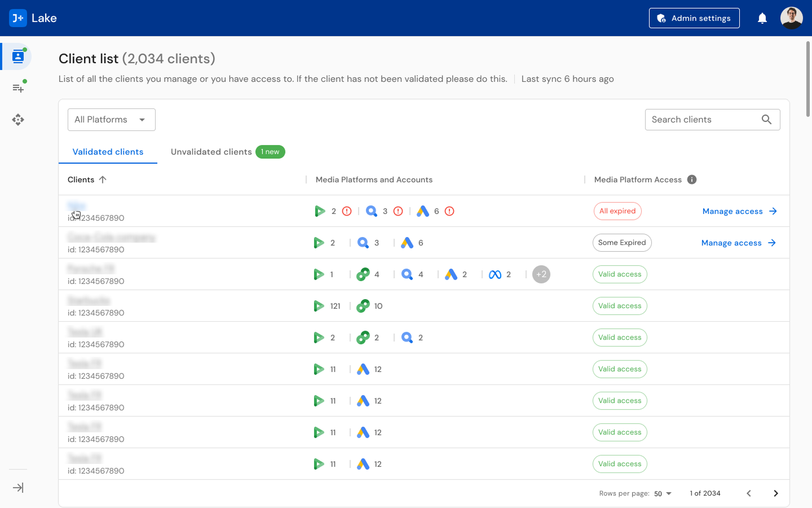This screenshot has width=812, height=508.
Task: Select the playlist-add sidebar icon
Action: 17,87
